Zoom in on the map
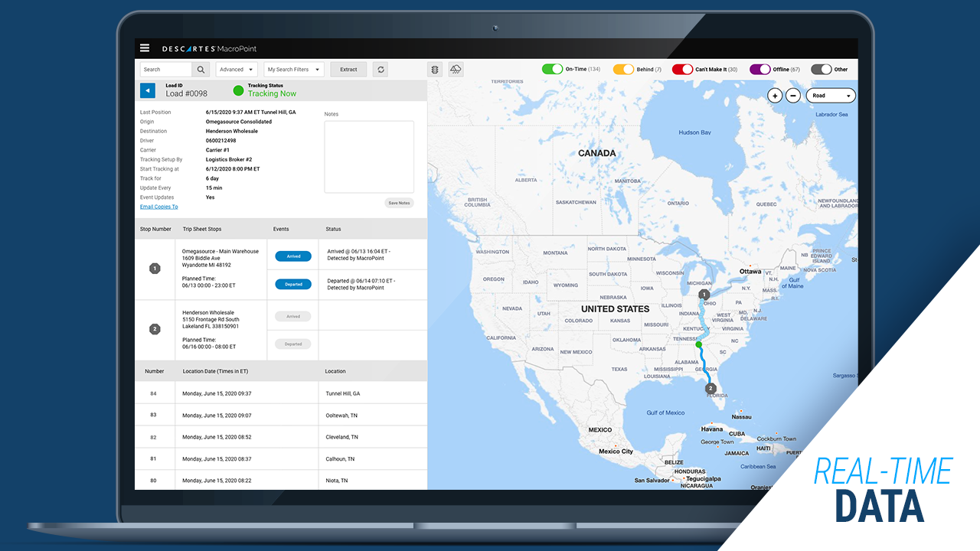The height and width of the screenshot is (551, 980). [x=775, y=96]
